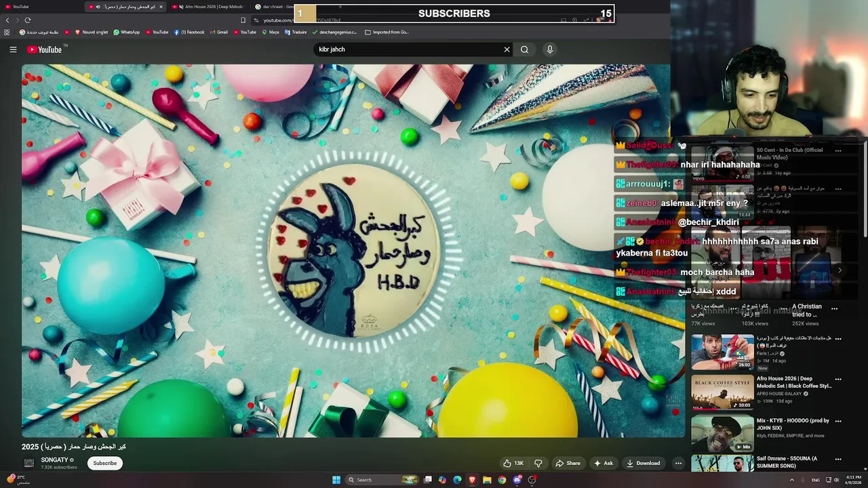The width and height of the screenshot is (868, 488).
Task: Ask about the video
Action: 604,463
